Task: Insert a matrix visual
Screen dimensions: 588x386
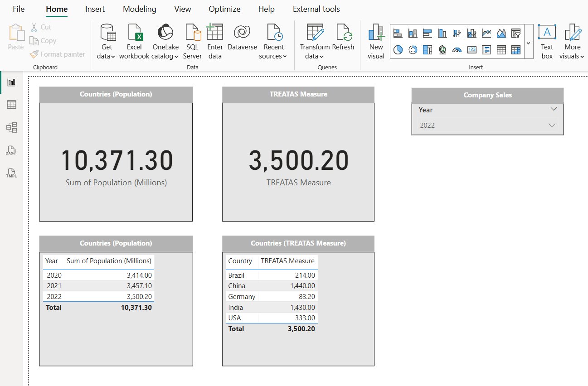Action: (516, 50)
